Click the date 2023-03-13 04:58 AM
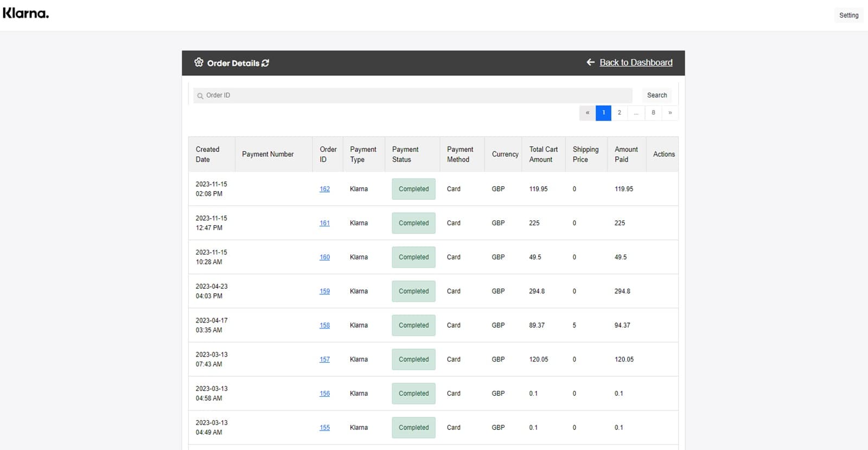Screen dimensions: 868x450 (212, 394)
